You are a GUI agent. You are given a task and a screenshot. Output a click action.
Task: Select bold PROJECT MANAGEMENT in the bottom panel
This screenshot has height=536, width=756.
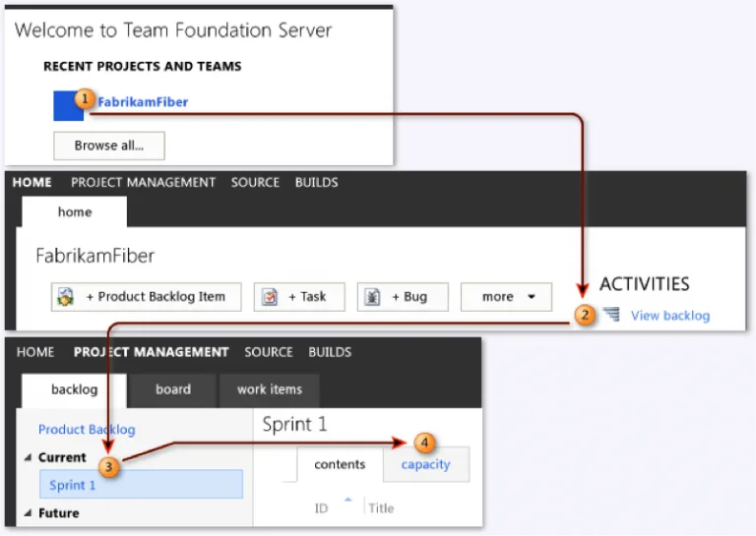click(151, 352)
